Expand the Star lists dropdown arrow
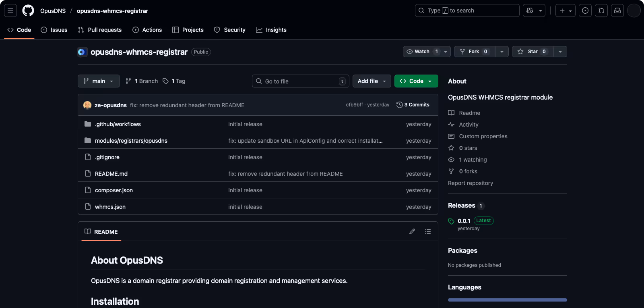 [x=560, y=52]
